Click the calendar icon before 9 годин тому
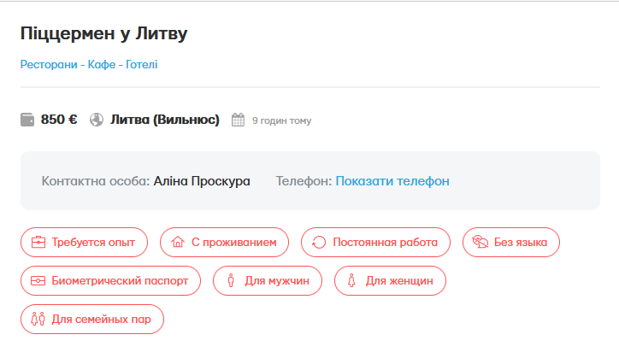The width and height of the screenshot is (619, 364). coord(239,120)
